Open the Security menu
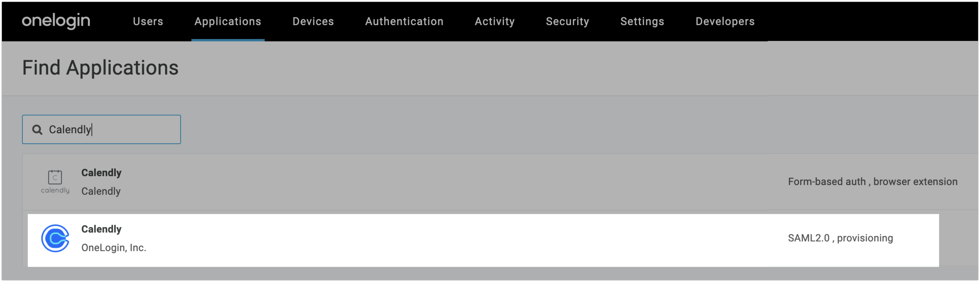 (x=567, y=21)
